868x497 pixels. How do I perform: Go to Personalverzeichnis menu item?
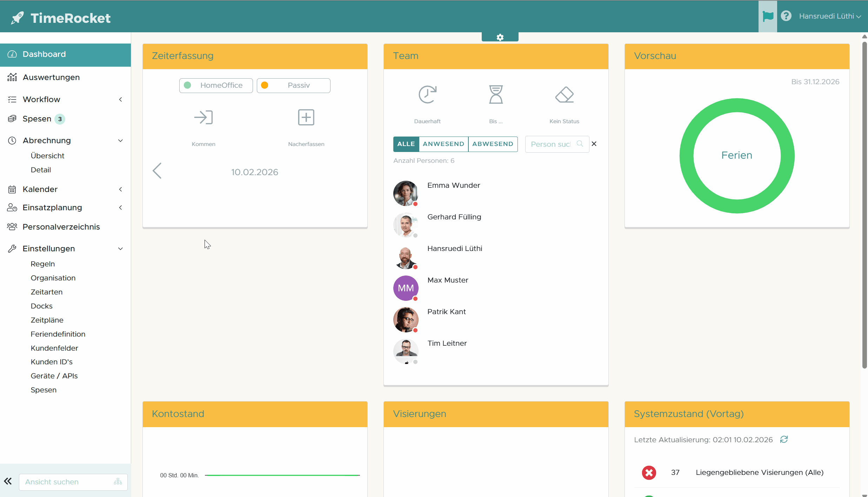click(61, 227)
